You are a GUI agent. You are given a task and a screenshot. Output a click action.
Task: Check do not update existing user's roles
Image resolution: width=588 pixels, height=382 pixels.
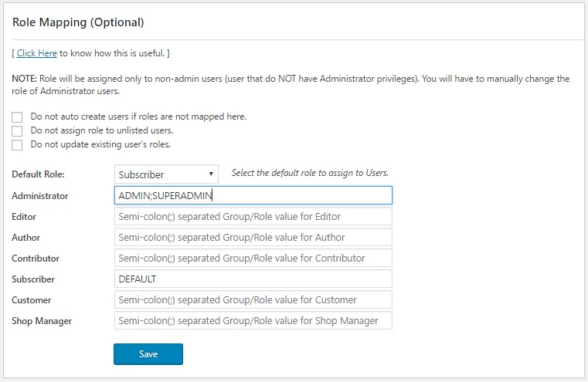pyautogui.click(x=17, y=144)
